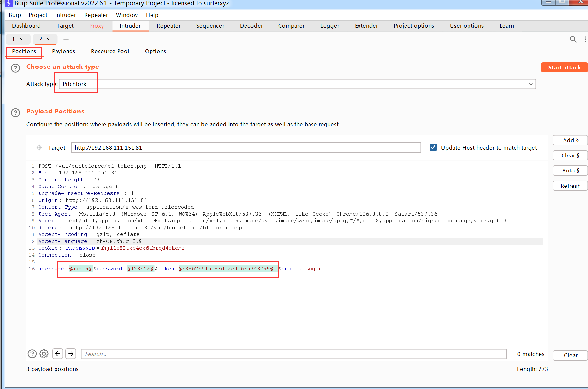Open the three-dot more options menu

click(x=585, y=39)
